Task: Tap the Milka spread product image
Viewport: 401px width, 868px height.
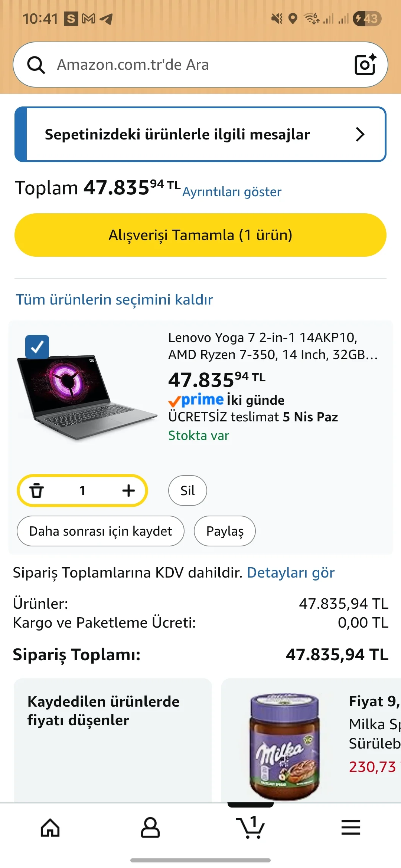Action: coord(284,746)
